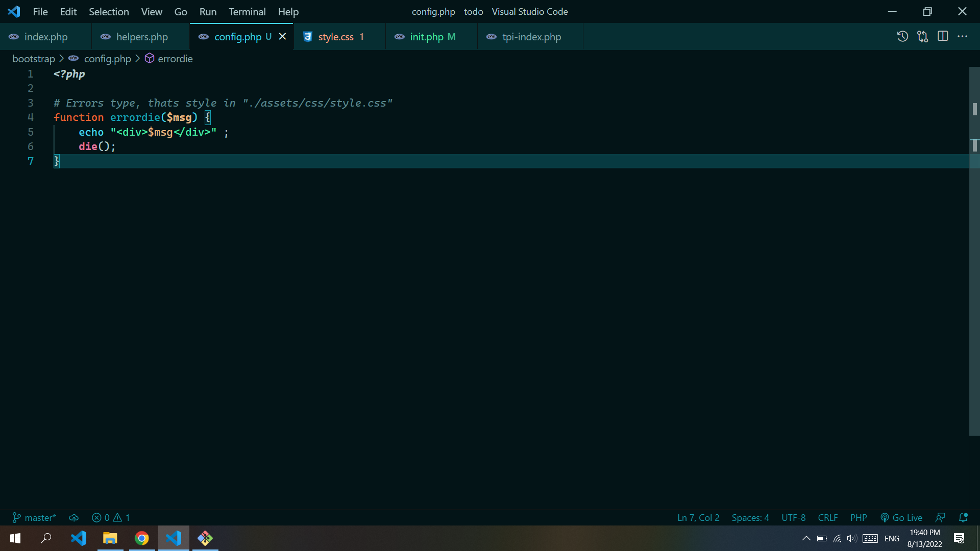This screenshot has height=551, width=980.
Task: Open Google Chrome from the taskbar
Action: coord(142,538)
